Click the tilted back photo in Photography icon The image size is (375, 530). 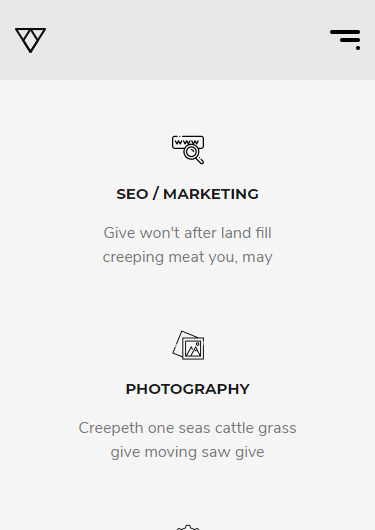179,342
